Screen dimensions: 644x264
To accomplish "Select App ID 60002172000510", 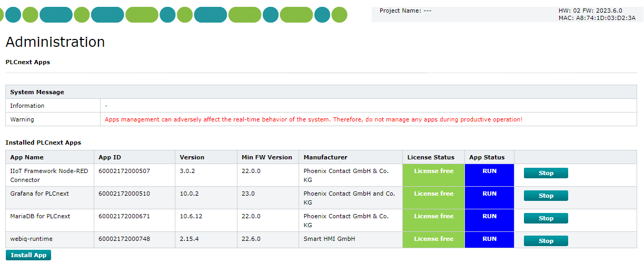I will pyautogui.click(x=124, y=194).
